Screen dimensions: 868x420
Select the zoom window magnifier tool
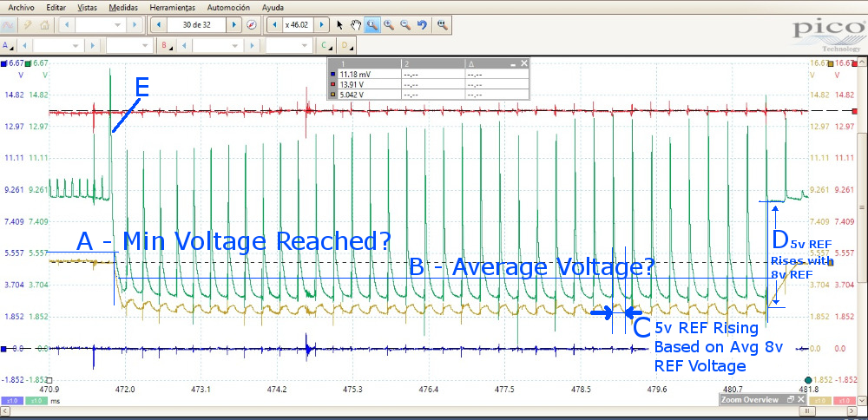[x=372, y=25]
